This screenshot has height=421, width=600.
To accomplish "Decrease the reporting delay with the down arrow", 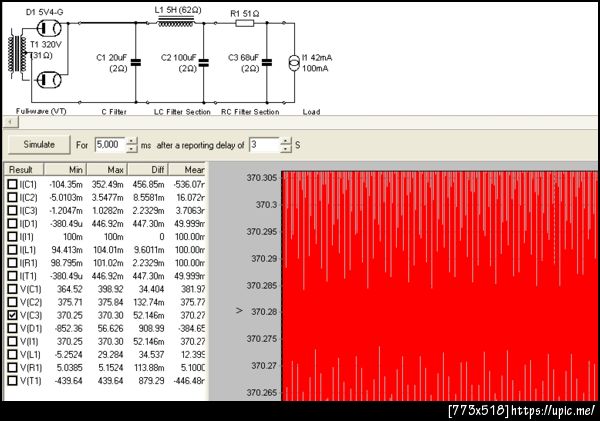I will pos(285,149).
